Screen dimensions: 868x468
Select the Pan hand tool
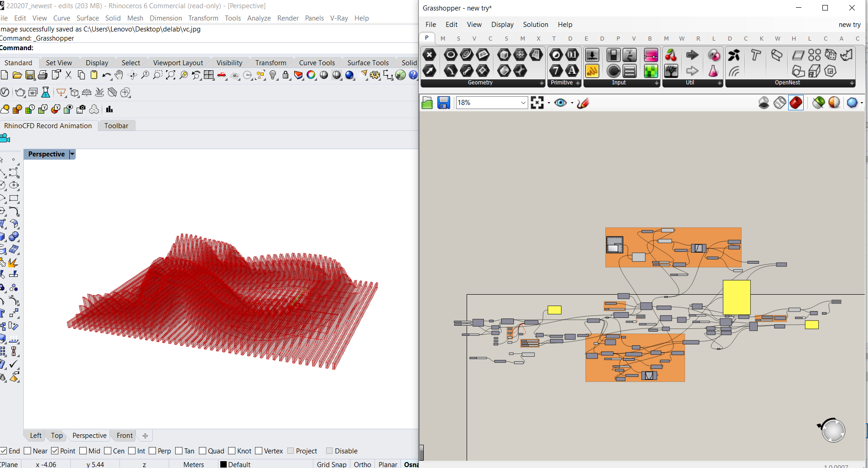(x=119, y=75)
